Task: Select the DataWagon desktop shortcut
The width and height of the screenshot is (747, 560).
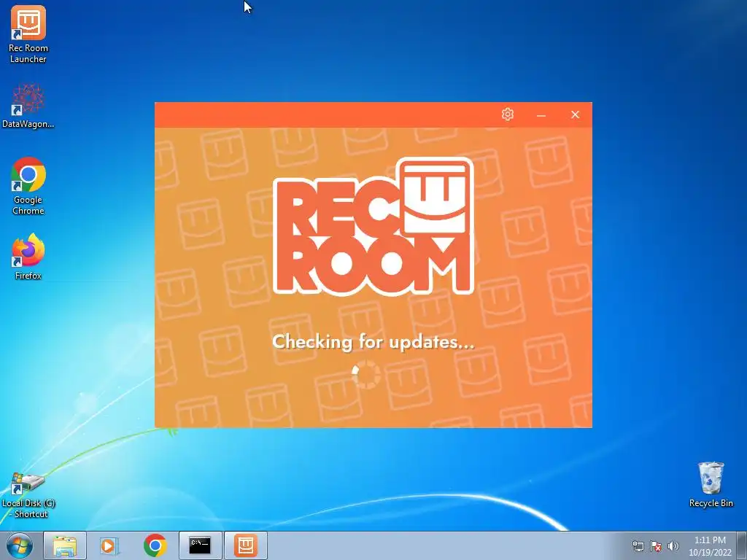Action: [28, 106]
